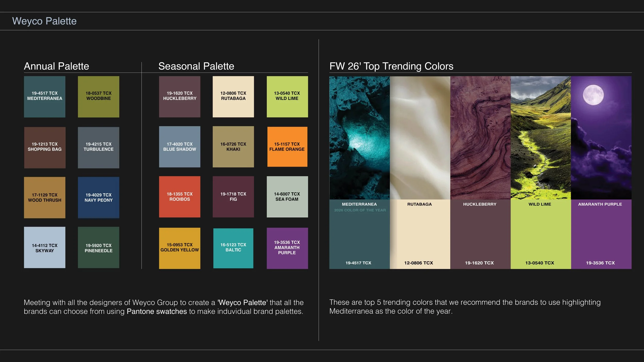The height and width of the screenshot is (362, 644).
Task: Pick the Flame Orange swatch
Action: (287, 147)
